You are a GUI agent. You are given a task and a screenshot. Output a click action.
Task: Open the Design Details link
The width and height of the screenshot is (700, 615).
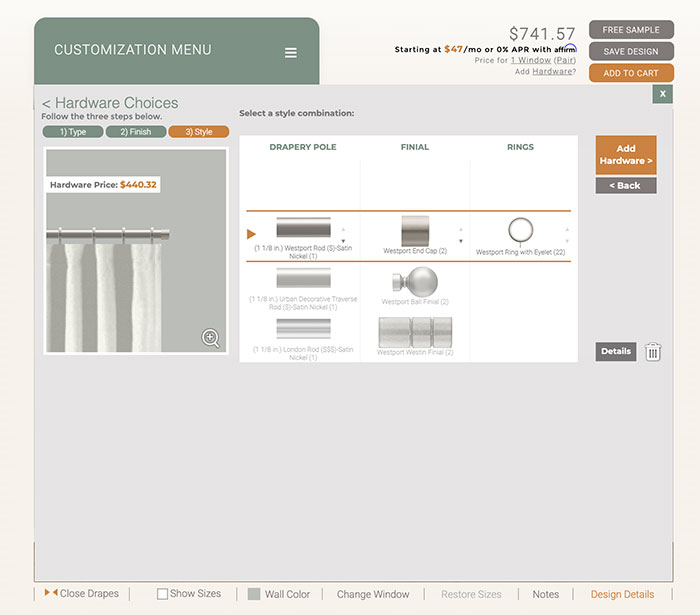(622, 594)
